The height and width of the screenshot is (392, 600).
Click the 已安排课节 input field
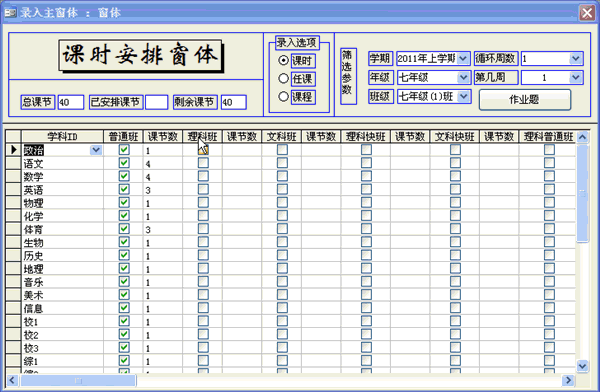click(x=157, y=102)
